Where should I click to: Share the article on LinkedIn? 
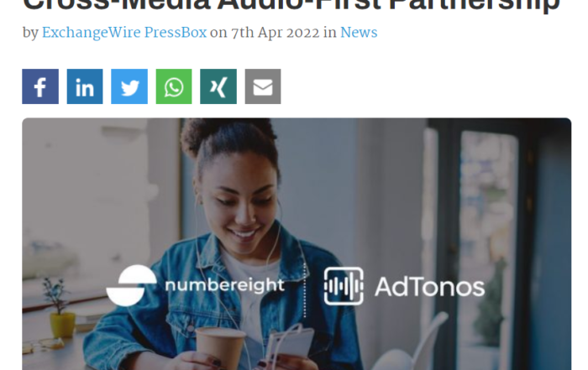85,86
